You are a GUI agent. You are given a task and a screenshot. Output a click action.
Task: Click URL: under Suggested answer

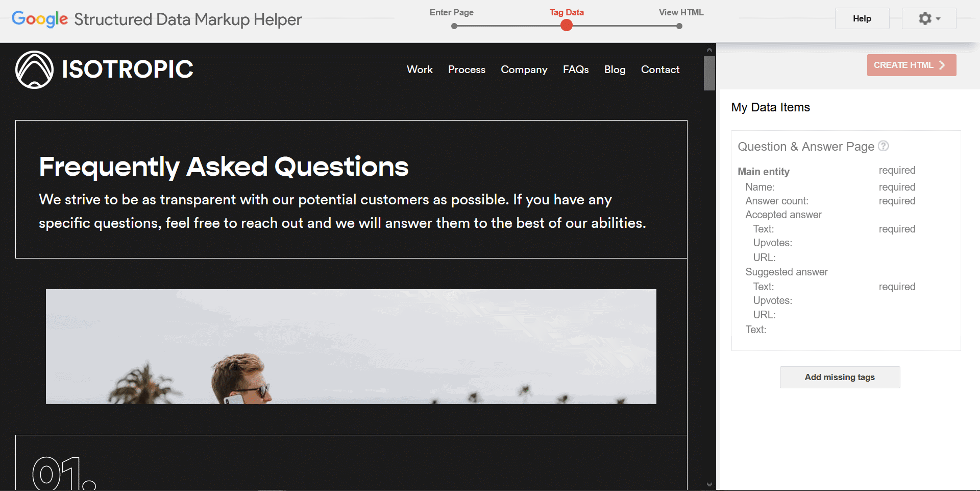pos(764,315)
